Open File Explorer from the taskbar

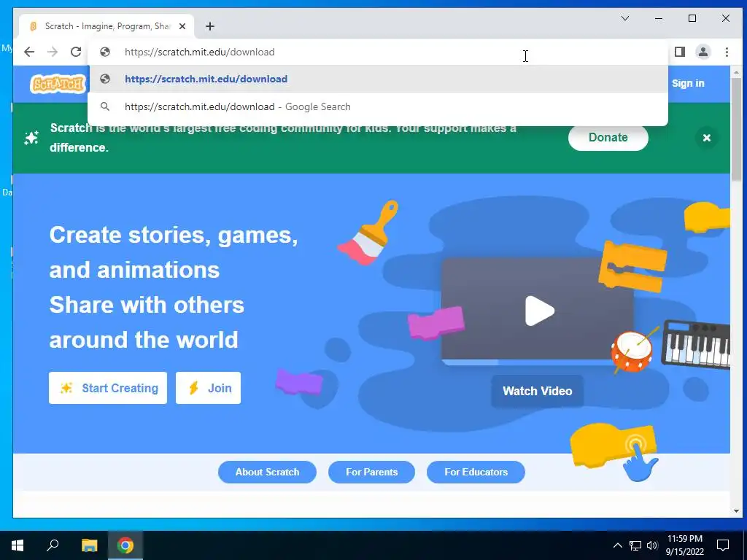[x=89, y=545]
